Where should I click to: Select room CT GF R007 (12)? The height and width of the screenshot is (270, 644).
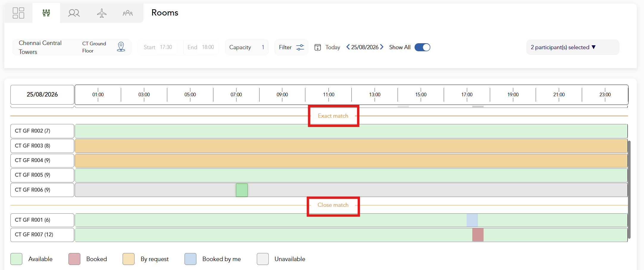pyautogui.click(x=42, y=235)
